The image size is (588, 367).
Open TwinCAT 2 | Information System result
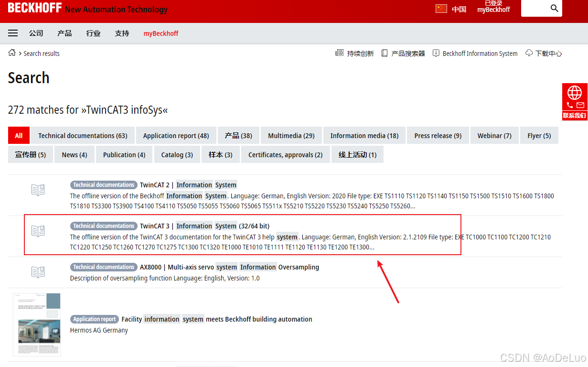pos(188,185)
